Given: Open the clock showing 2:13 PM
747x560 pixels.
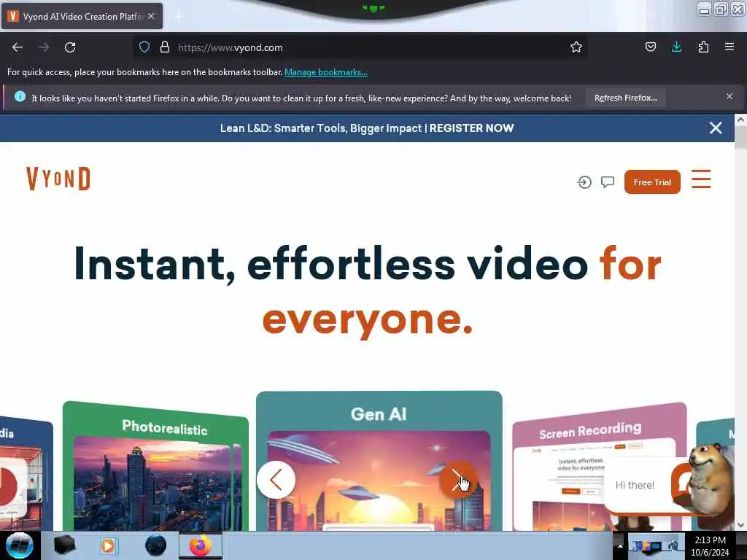Looking at the screenshot, I should pyautogui.click(x=710, y=546).
